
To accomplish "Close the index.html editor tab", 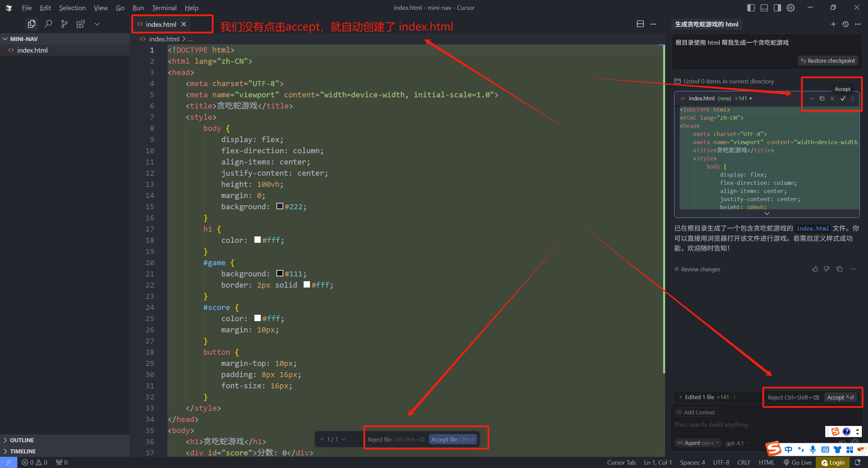I will pos(184,24).
